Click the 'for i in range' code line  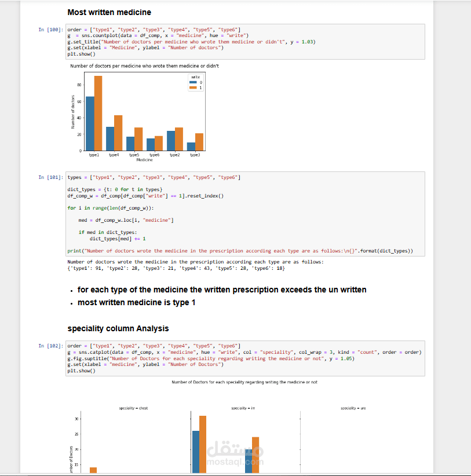[x=111, y=208]
